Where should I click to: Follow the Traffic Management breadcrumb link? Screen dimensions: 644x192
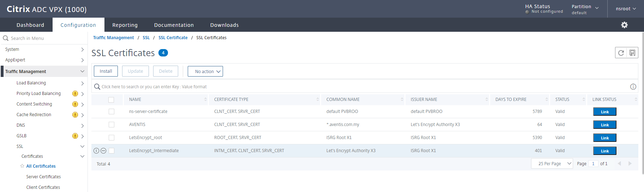click(x=114, y=38)
